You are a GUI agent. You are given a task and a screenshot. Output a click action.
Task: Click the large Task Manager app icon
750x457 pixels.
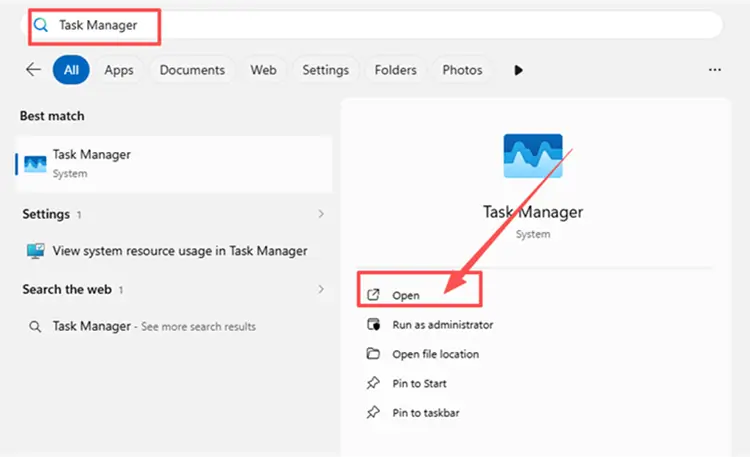(533, 156)
